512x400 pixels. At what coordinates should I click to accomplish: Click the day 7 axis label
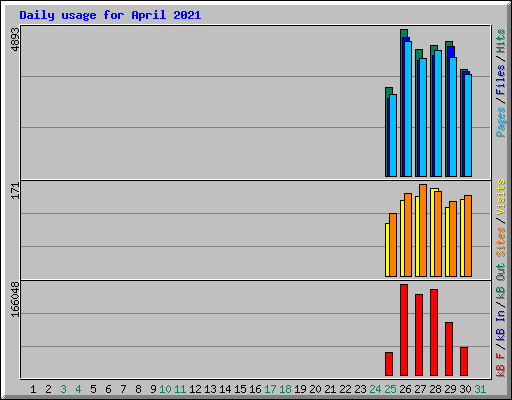point(123,389)
